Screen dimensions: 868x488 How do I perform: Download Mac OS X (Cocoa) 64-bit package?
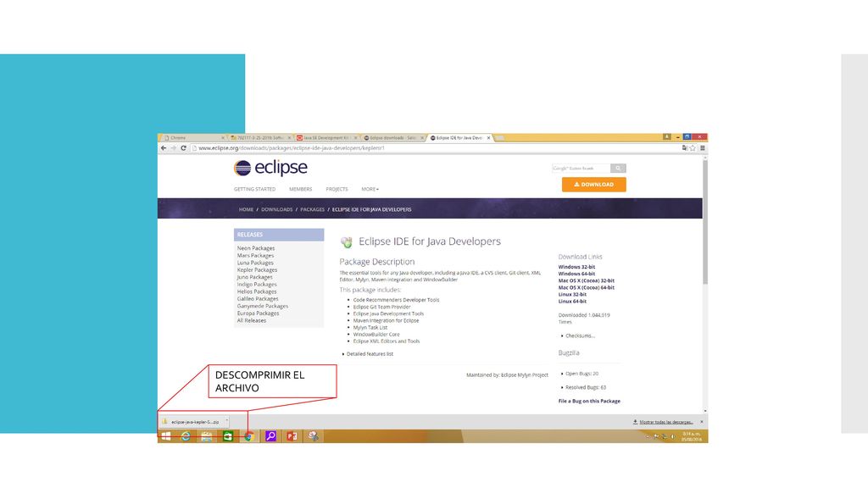tap(587, 288)
